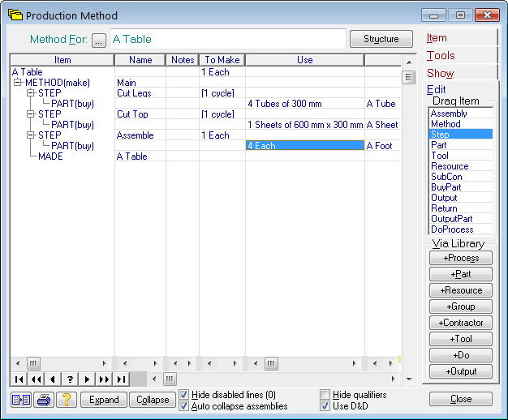This screenshot has width=508, height=420.
Task: Click the Production Method title bar icon
Action: click(x=15, y=15)
